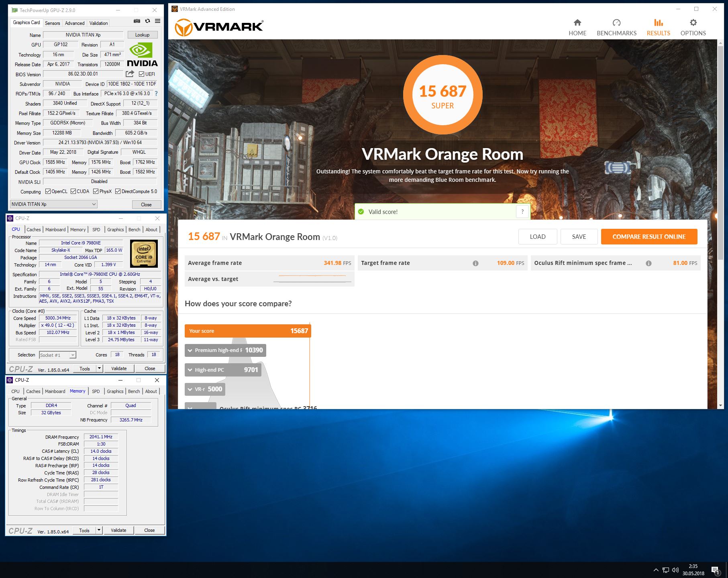
Task: Click the GPU Name field NVIDIA TITAN Xp
Action: tap(83, 35)
